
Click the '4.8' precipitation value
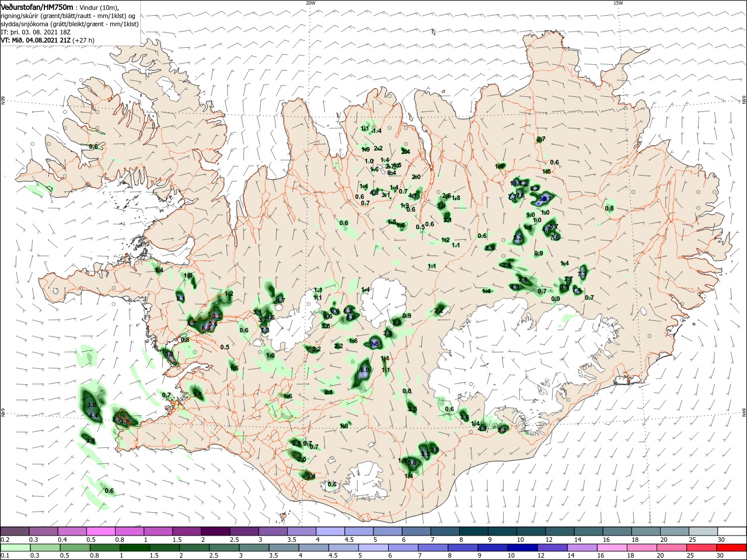(374, 193)
